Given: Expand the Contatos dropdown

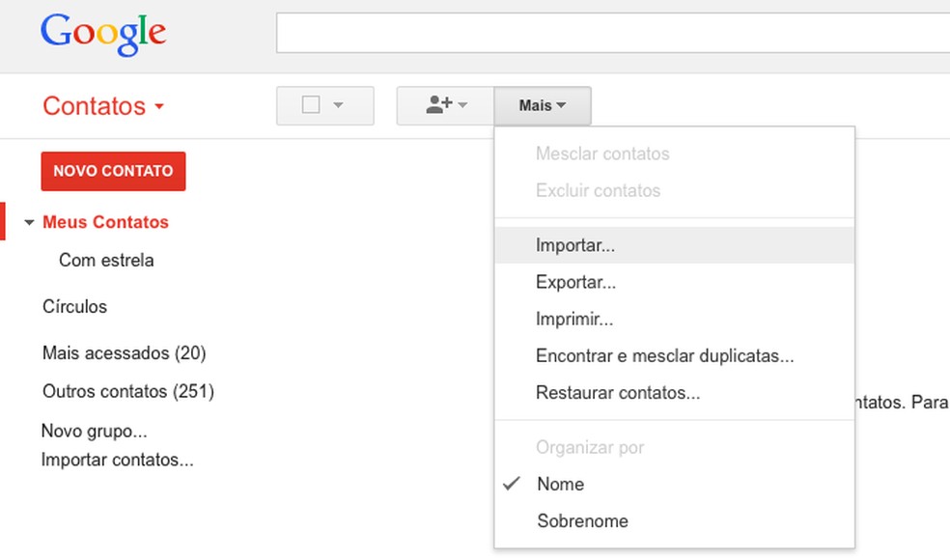Looking at the screenshot, I should [160, 107].
